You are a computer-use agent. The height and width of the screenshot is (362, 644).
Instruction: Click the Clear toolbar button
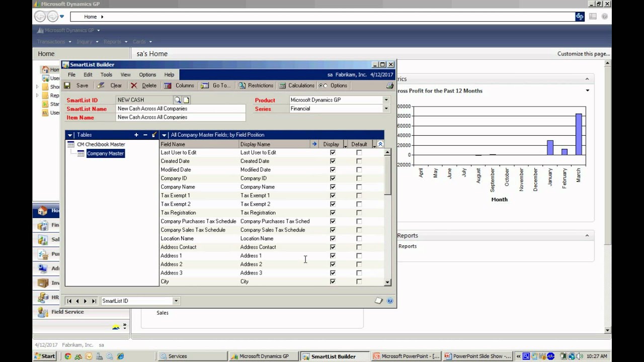110,85
